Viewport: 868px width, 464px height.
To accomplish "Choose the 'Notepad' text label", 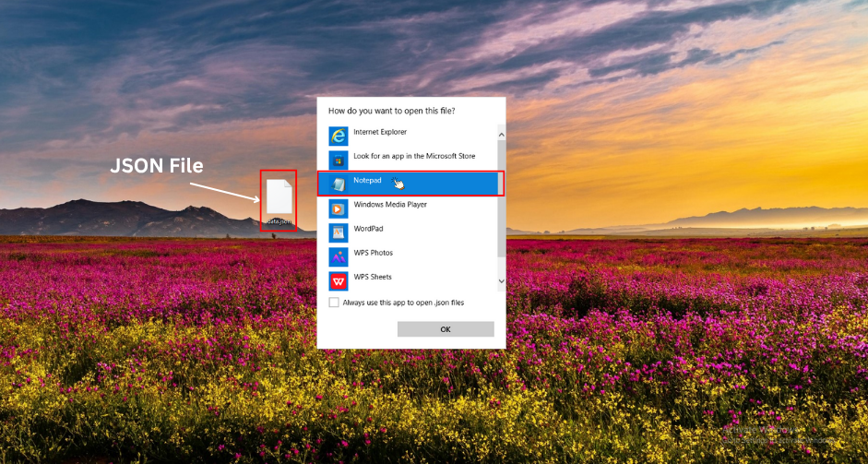I will click(x=367, y=181).
